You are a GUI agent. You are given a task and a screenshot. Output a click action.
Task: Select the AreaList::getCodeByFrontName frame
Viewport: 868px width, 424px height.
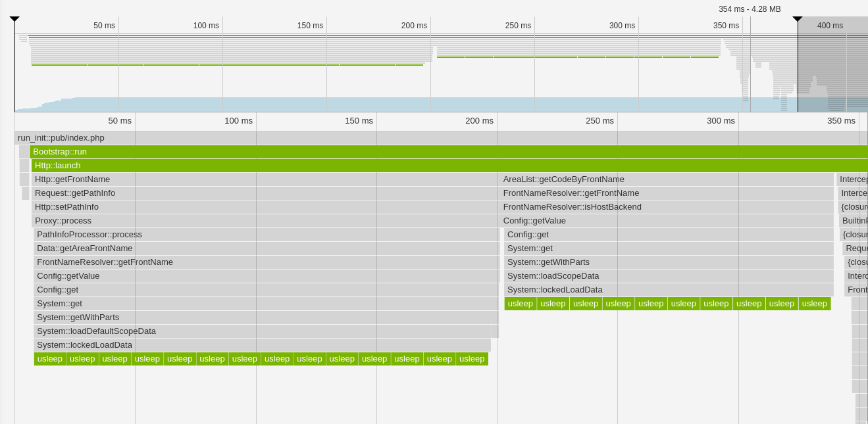pos(667,179)
